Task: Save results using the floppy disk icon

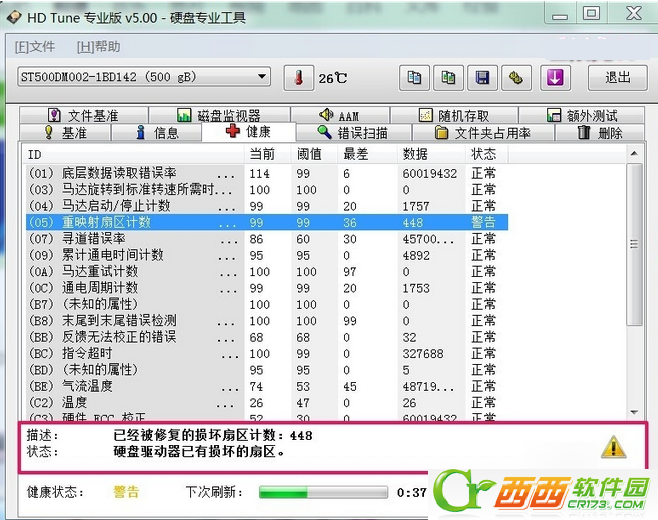Action: 482,78
